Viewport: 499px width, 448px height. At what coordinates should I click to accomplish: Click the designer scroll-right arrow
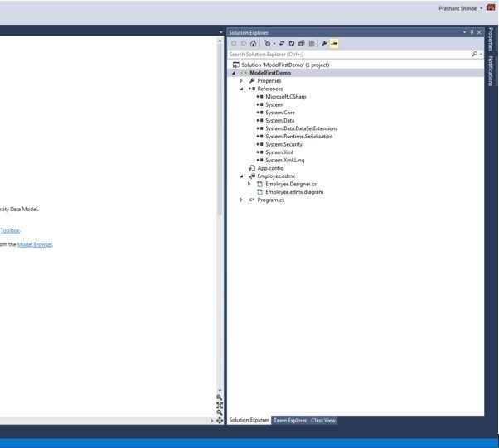coord(212,421)
